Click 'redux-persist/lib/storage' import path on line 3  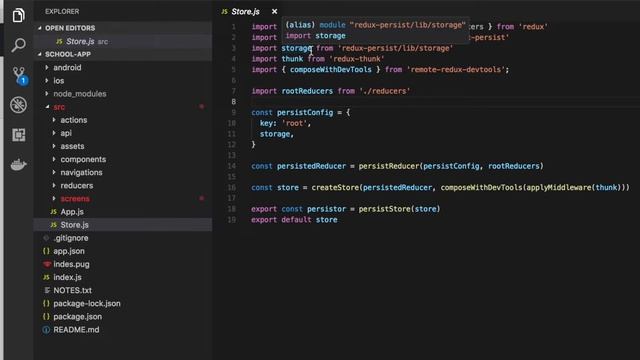point(396,48)
